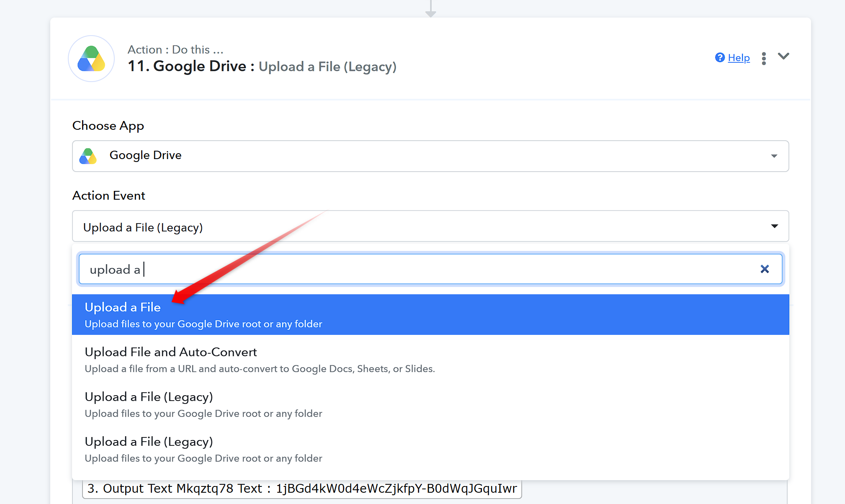845x504 pixels.
Task: Click the "11. Google Drive" step title
Action: [x=187, y=66]
